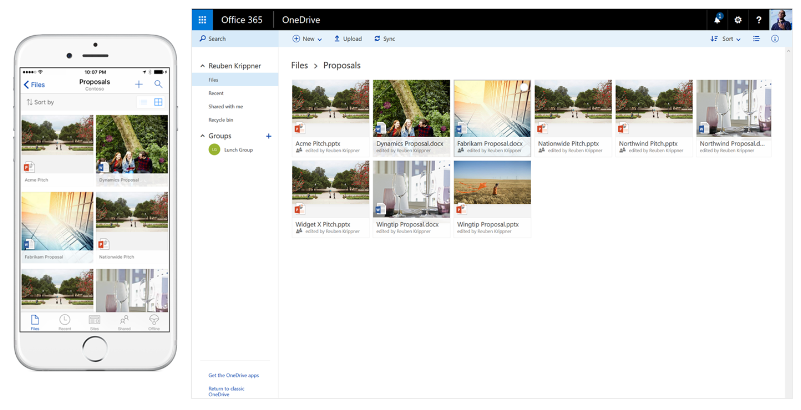
Task: Open Fabrikam Proposal tile on the phone
Action: click(x=57, y=227)
